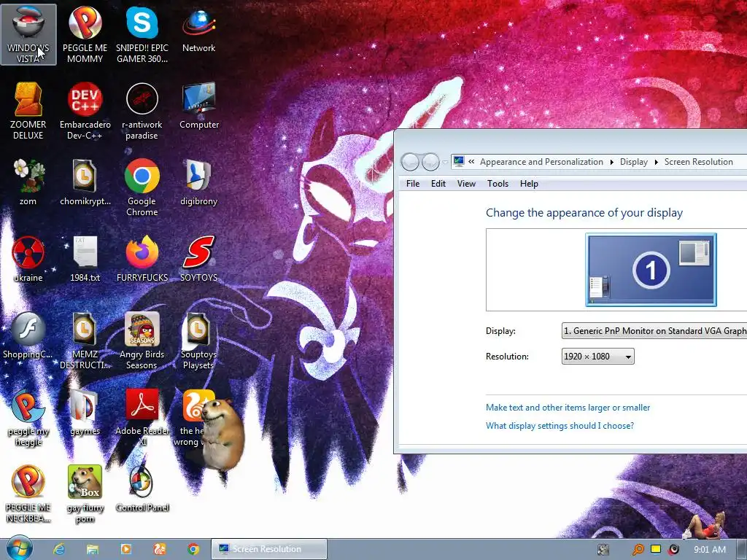Click the ukraine radiation-symbol desktop icon
Image resolution: width=747 pixels, height=560 pixels.
pos(28,259)
